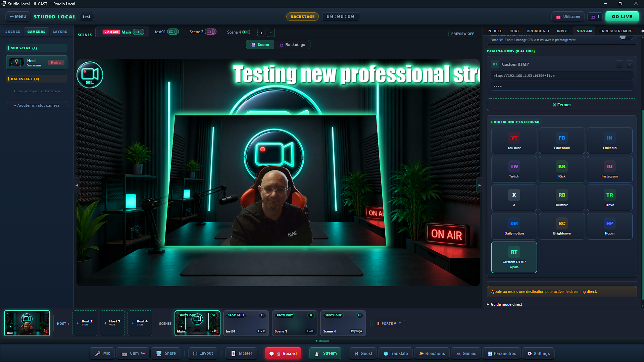Start screen Share from bottom toolbar
This screenshot has width=644, height=362.
click(x=166, y=353)
